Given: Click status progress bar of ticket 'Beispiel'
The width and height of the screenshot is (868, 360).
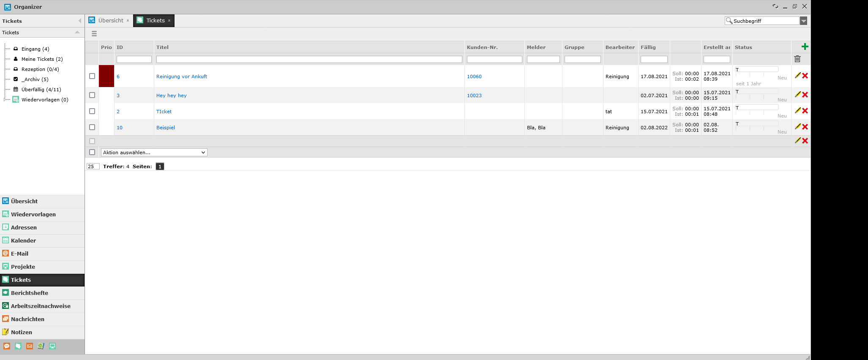Looking at the screenshot, I should [x=756, y=124].
